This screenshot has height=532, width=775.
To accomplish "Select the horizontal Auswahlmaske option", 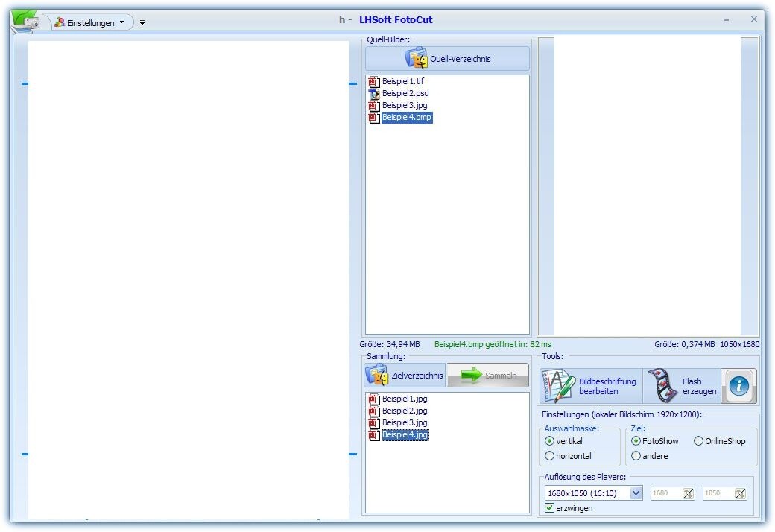I will (x=550, y=456).
